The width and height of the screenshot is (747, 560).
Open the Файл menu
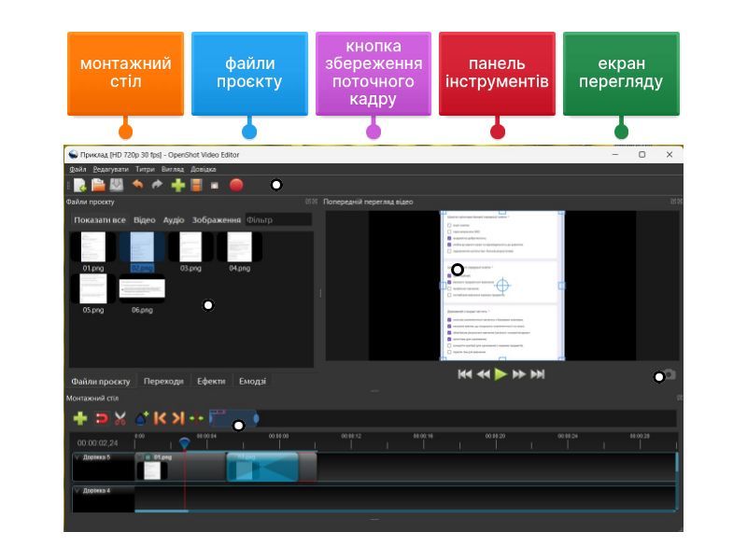(x=77, y=170)
